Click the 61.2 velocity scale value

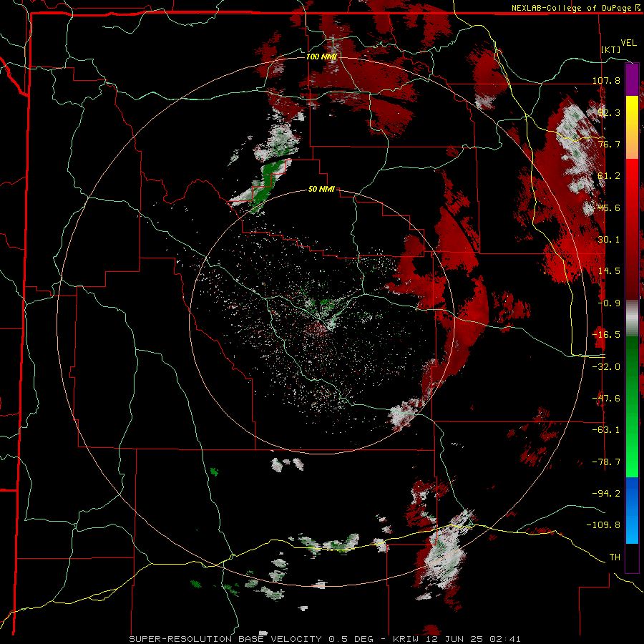click(x=609, y=176)
